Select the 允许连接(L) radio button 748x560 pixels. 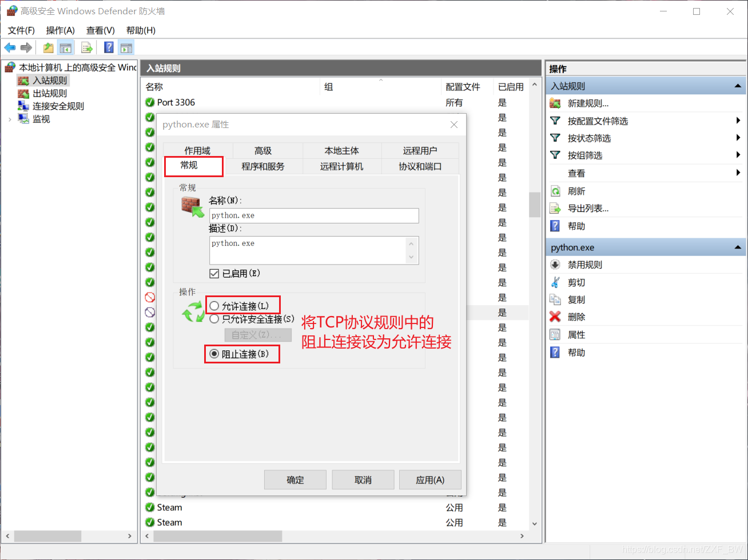pyautogui.click(x=214, y=306)
